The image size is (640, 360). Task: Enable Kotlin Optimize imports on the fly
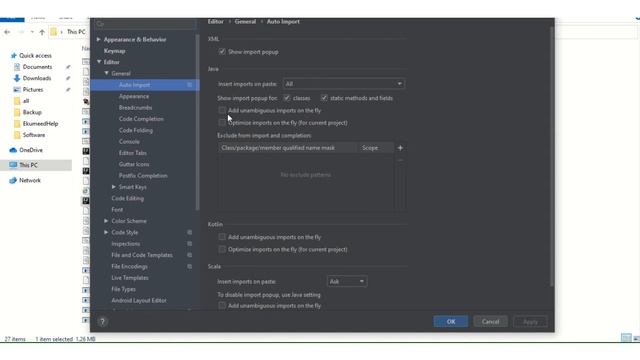(222, 249)
